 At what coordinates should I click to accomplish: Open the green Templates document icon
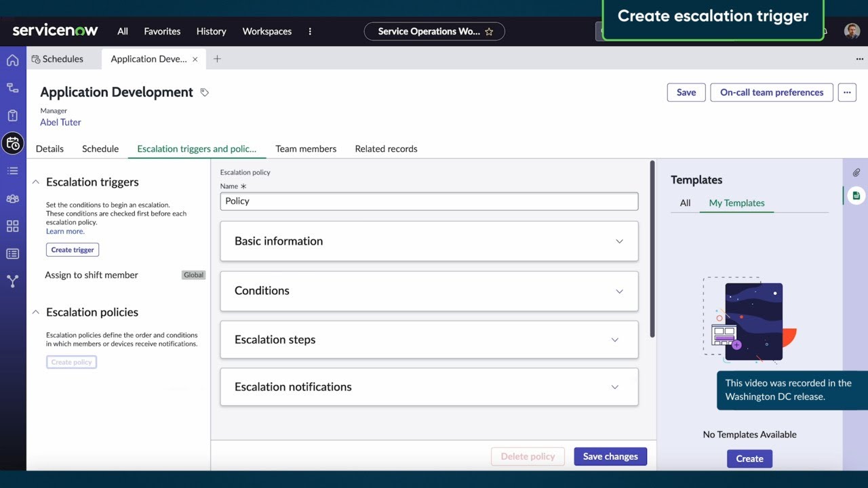856,195
